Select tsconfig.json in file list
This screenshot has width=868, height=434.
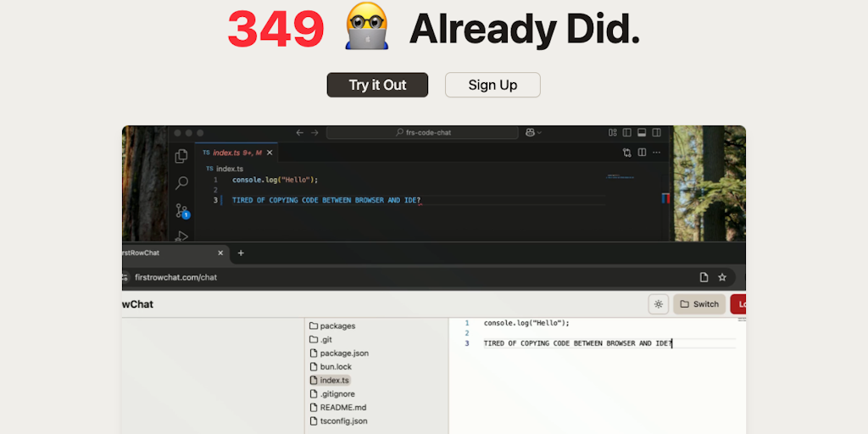point(338,420)
